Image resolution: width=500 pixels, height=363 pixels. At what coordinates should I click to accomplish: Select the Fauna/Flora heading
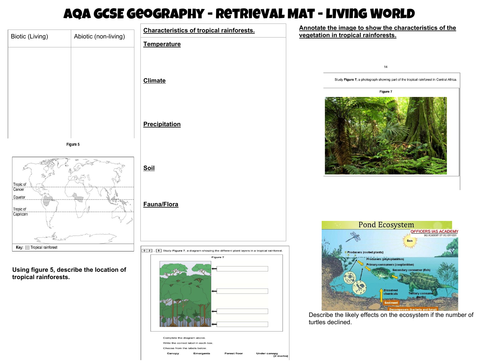click(x=161, y=204)
